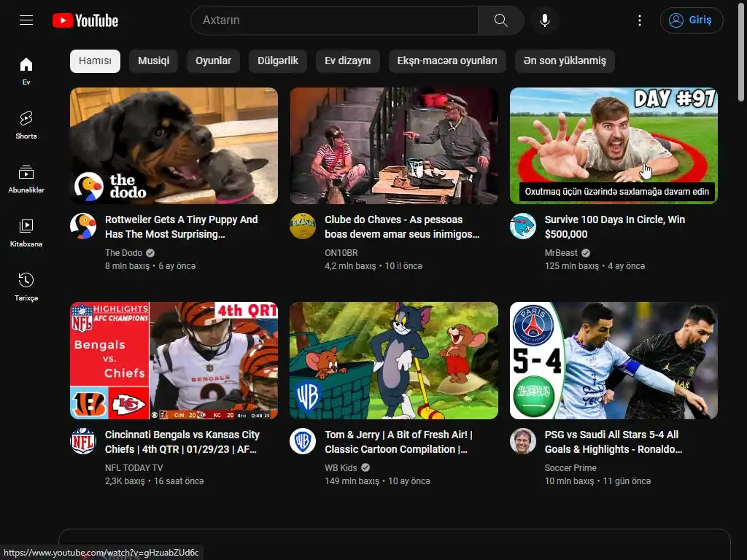Select the Hamısı filter chip

[x=95, y=61]
